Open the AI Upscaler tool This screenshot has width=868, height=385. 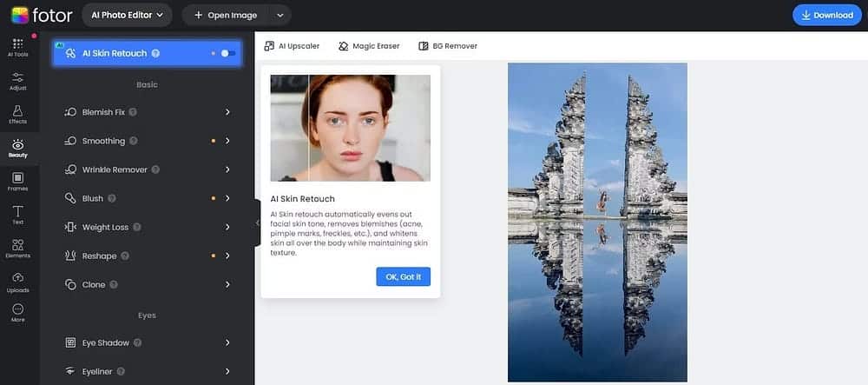point(291,46)
